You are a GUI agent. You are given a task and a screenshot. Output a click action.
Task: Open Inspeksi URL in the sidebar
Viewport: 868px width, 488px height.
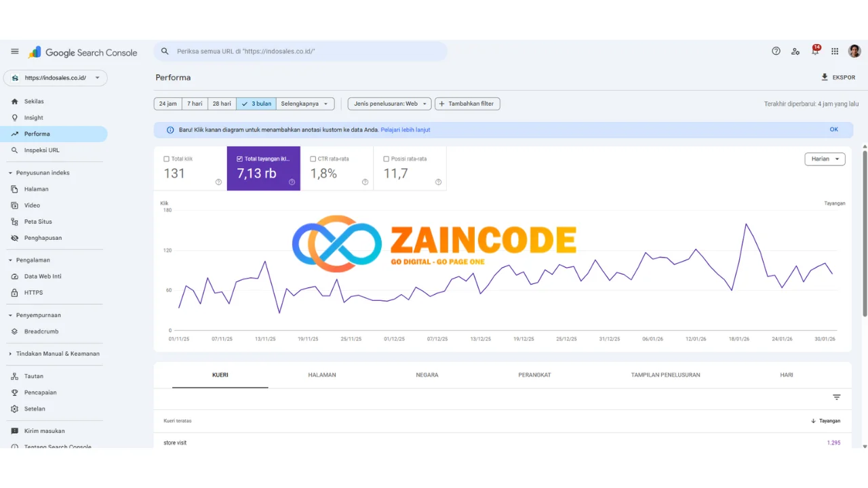click(54, 150)
